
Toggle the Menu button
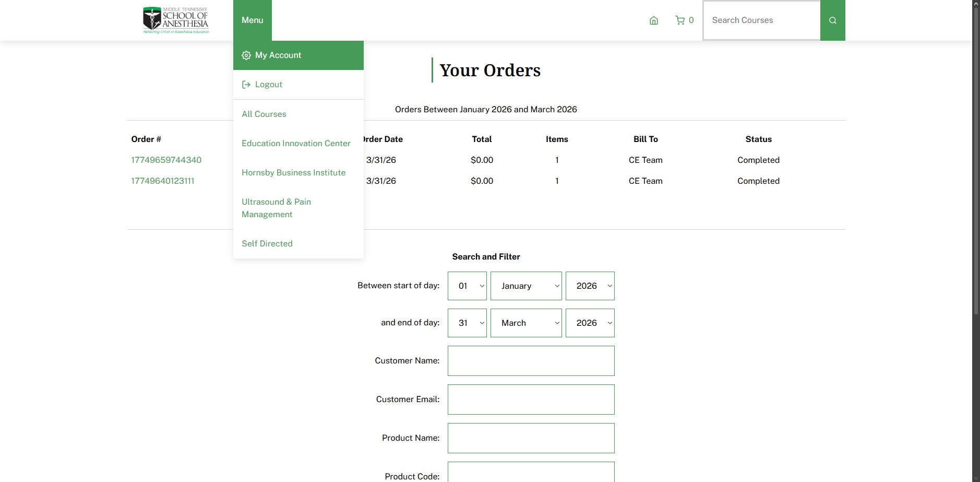253,20
